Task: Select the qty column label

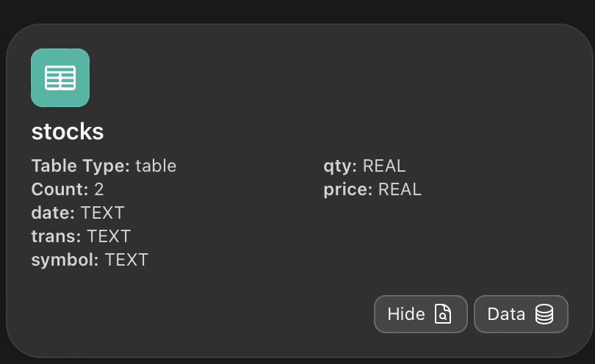Action: coord(340,166)
